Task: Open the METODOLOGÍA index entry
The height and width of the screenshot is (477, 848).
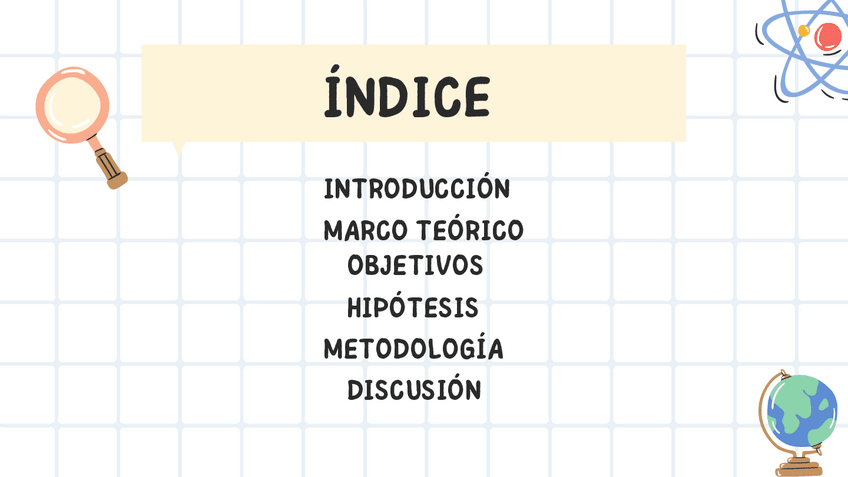Action: pyautogui.click(x=412, y=349)
